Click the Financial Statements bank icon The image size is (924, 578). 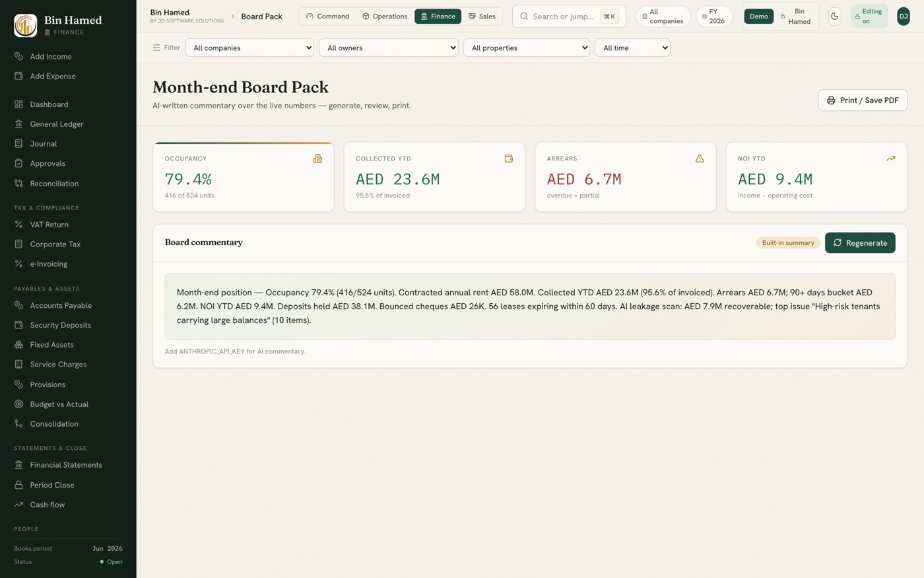[x=18, y=465]
